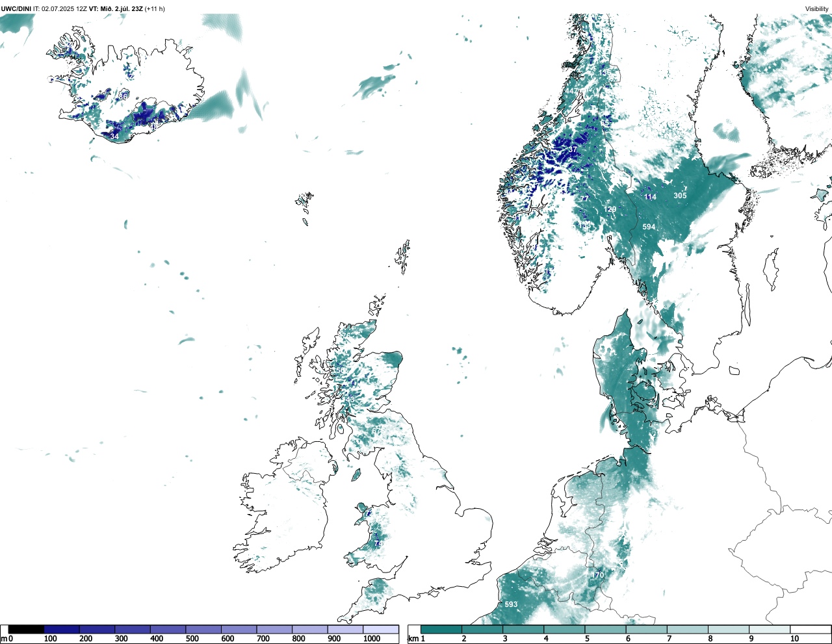
Task: Click the dark blue 100–200 m swatch
Action: tap(62, 629)
